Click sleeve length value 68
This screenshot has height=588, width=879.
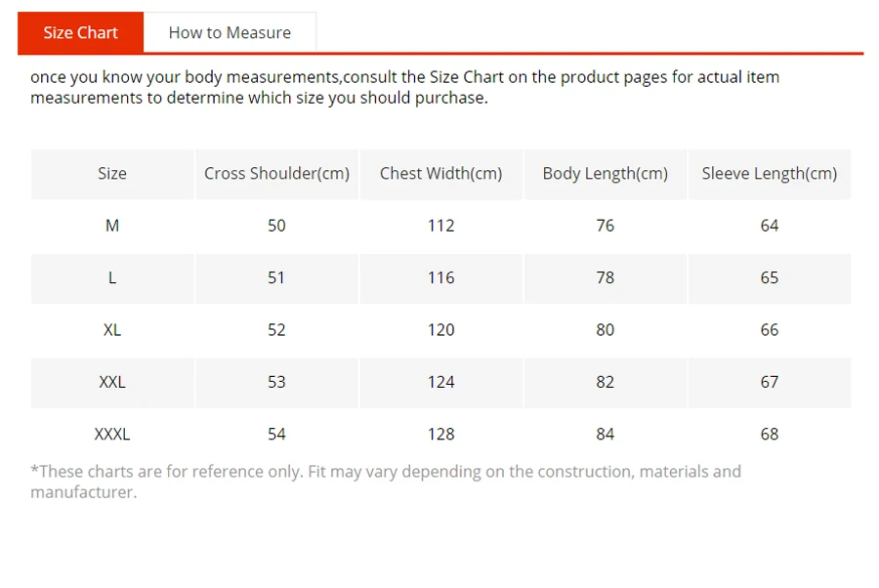770,434
